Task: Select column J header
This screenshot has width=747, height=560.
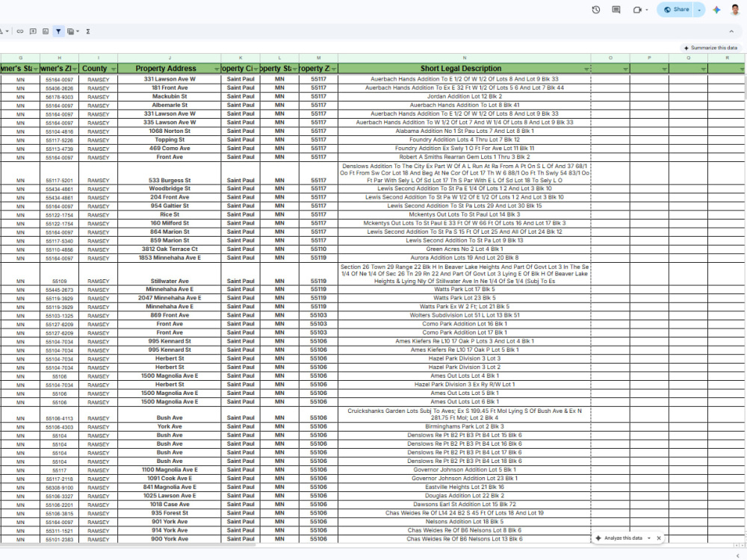Action: click(x=170, y=58)
